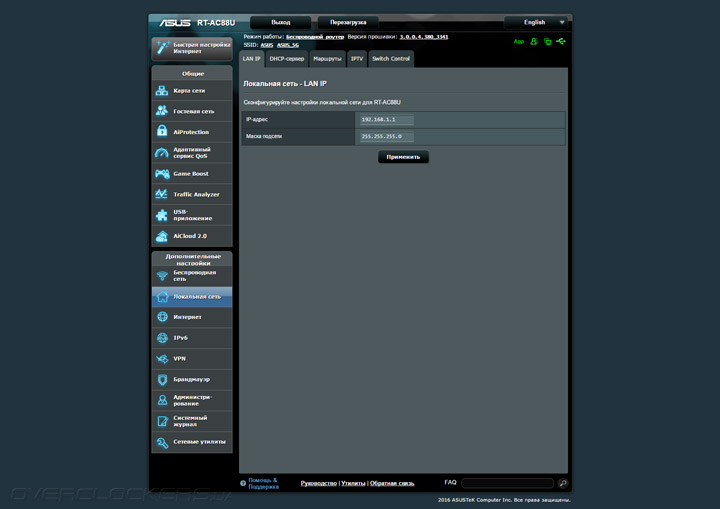The image size is (720, 509).
Task: Click the help question mark icon
Action: [243, 483]
